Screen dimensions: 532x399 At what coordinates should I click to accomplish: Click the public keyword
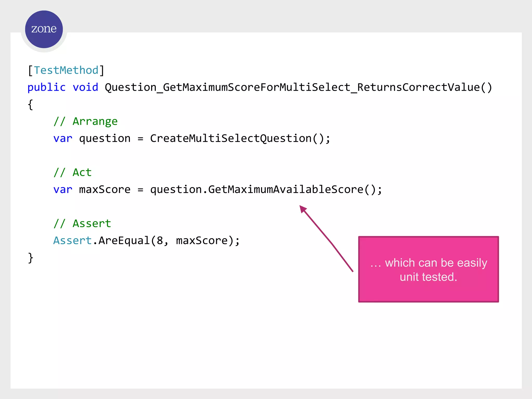(46, 88)
